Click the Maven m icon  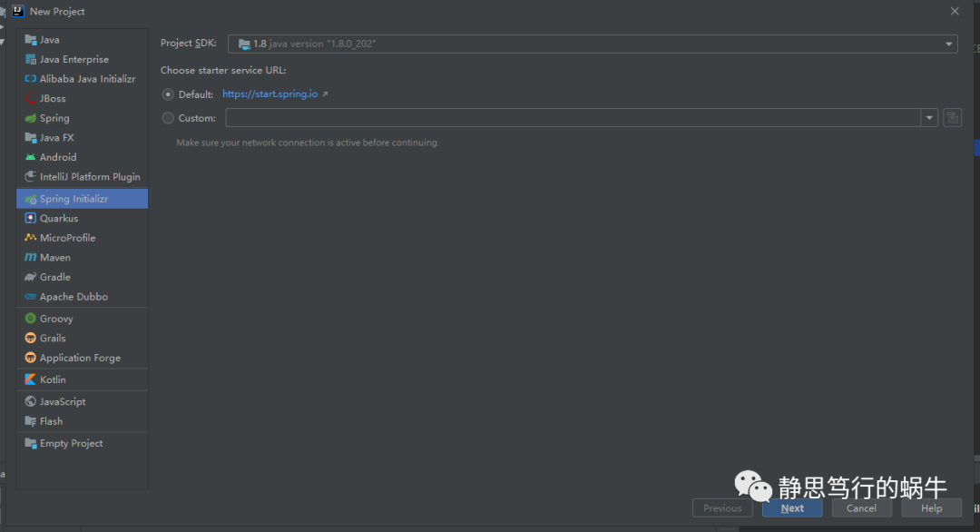[x=31, y=258]
